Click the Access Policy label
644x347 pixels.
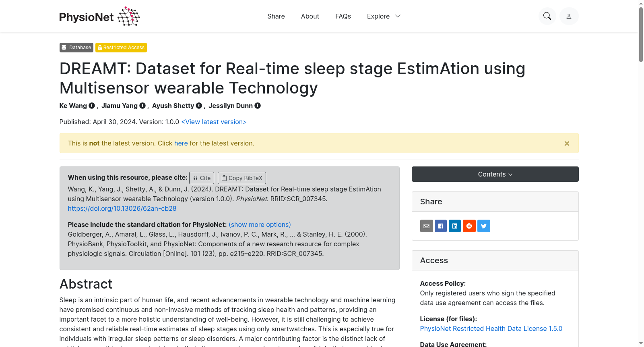(x=443, y=283)
